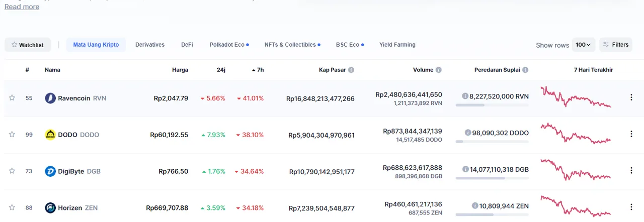644x222 pixels.
Task: Click the DigiByte coin logo
Action: pos(50,171)
